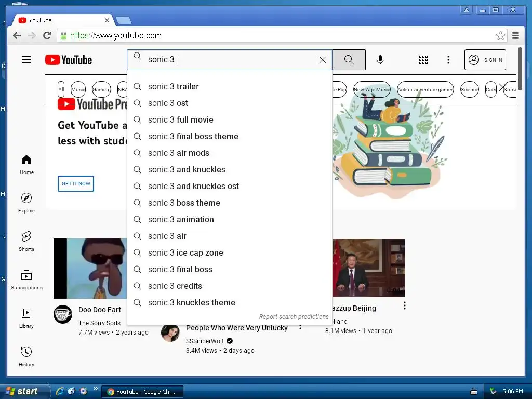532x399 pixels.
Task: Open Chrome user profile button
Action: point(467,10)
